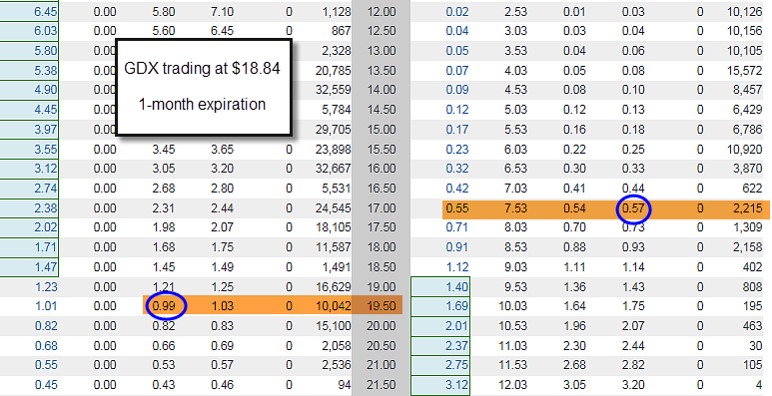Select put bid 2.30 in 20.50 row
Viewport: 772px width, 396px height.
coord(574,345)
